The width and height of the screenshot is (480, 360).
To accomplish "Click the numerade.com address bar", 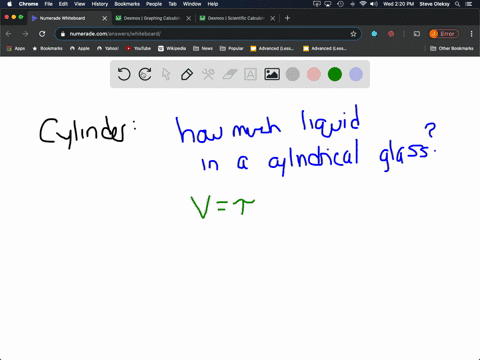I will click(207, 34).
